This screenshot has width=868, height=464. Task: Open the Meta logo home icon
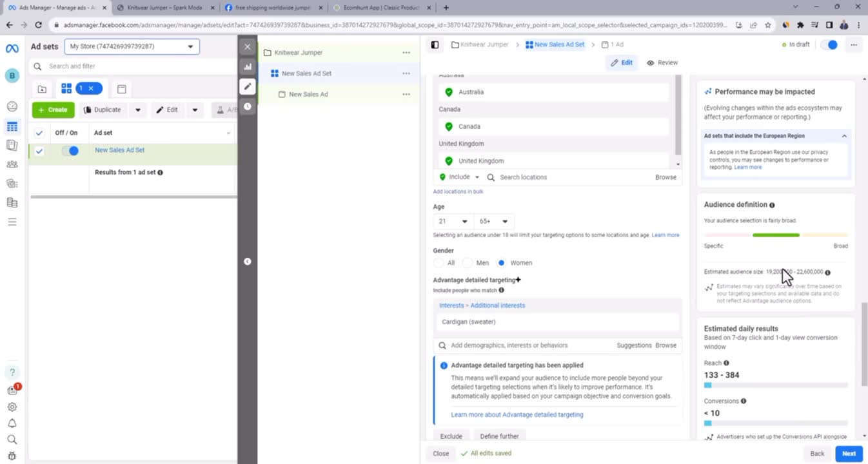coord(12,49)
